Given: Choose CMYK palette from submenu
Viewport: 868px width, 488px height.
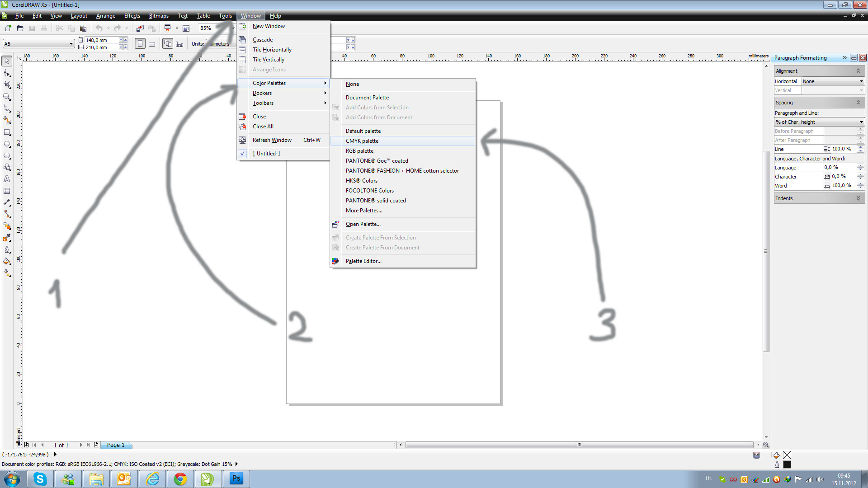Looking at the screenshot, I should tap(362, 141).
